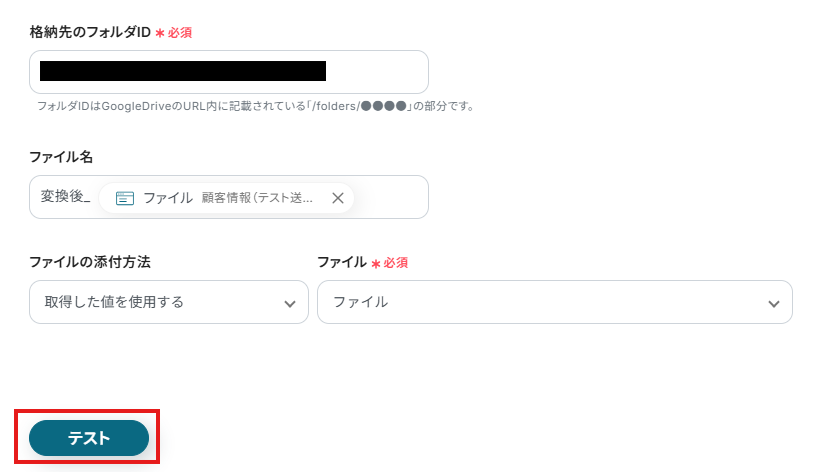Click the ファイル chip label word
This screenshot has height=472, width=819.
tap(168, 198)
